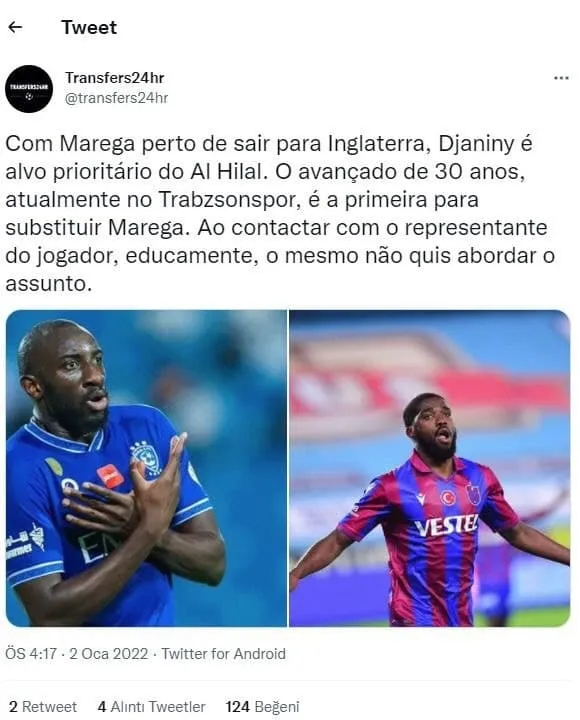The image size is (580, 720).
Task: Click the Transfers24hr display name
Action: (114, 78)
